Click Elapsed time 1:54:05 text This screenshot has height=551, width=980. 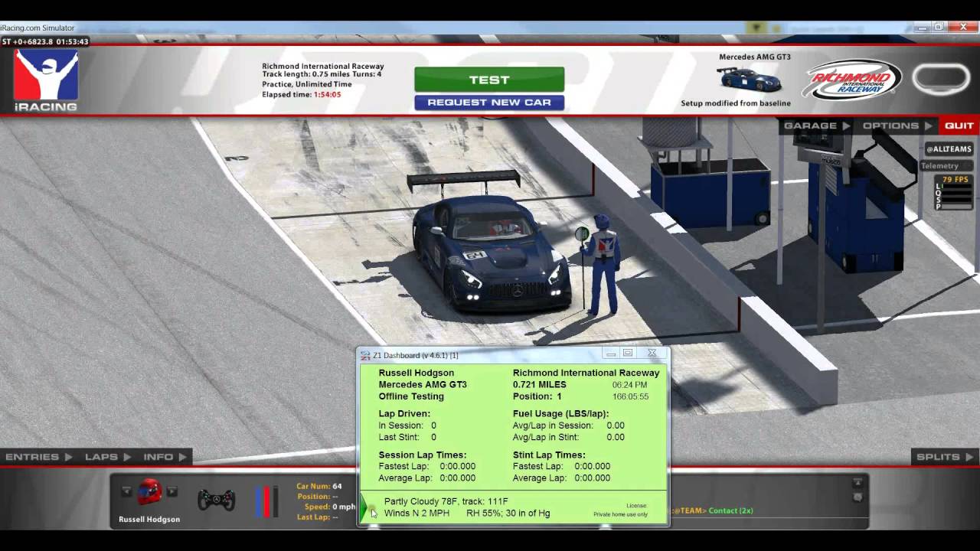click(x=302, y=95)
